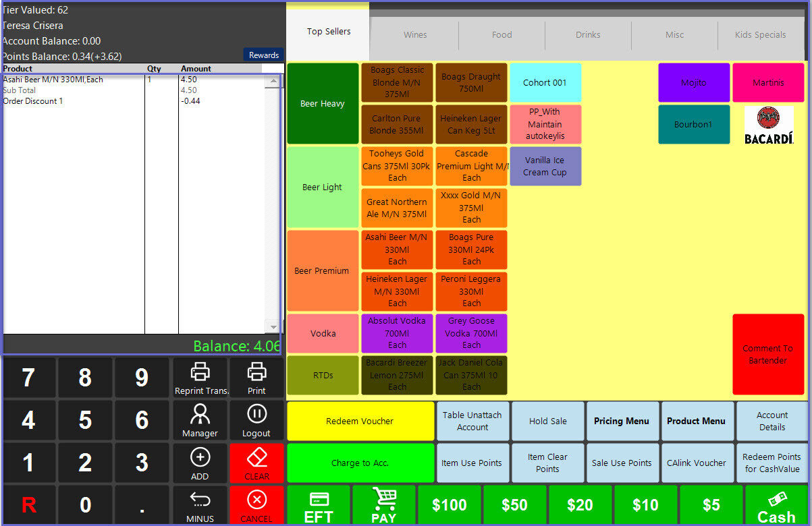Image resolution: width=812 pixels, height=526 pixels.
Task: Select the Cohort 001 button
Action: coord(545,82)
